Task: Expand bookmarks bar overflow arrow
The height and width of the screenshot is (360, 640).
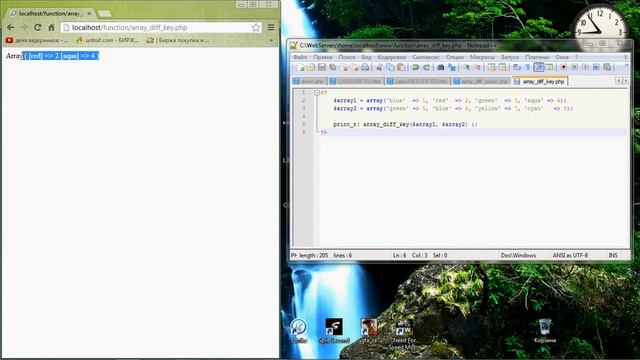Action: [271, 40]
